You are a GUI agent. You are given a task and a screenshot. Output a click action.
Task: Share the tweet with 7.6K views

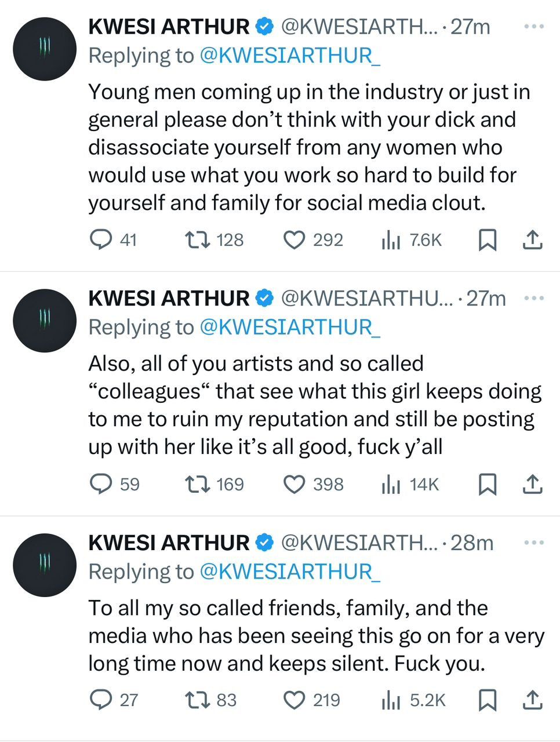[532, 240]
